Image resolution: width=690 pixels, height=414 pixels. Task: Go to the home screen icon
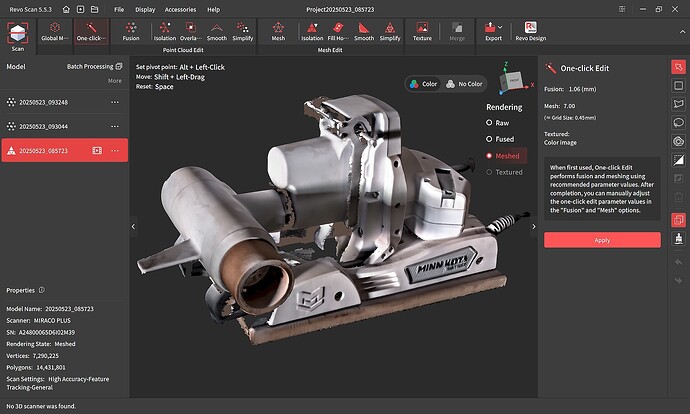66,9
